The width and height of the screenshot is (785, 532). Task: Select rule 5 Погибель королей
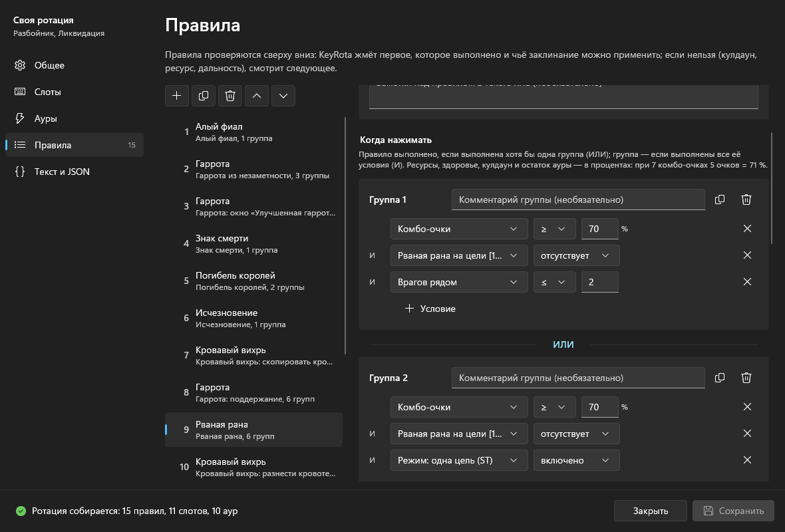click(x=254, y=281)
